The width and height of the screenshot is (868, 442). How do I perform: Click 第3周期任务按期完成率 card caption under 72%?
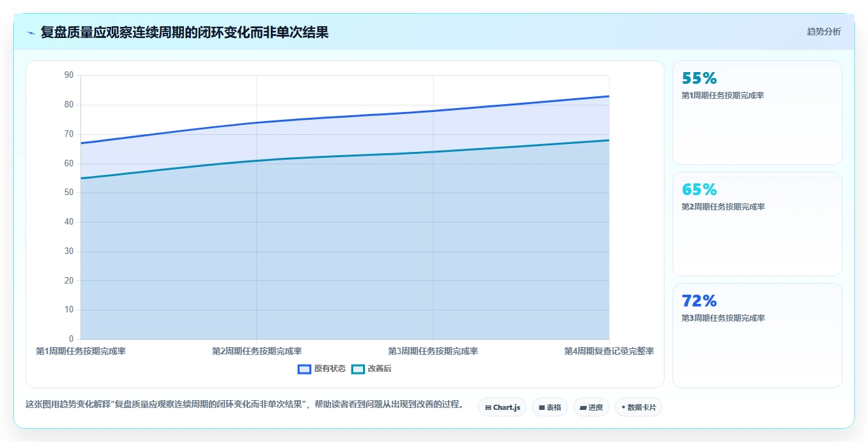[723, 318]
